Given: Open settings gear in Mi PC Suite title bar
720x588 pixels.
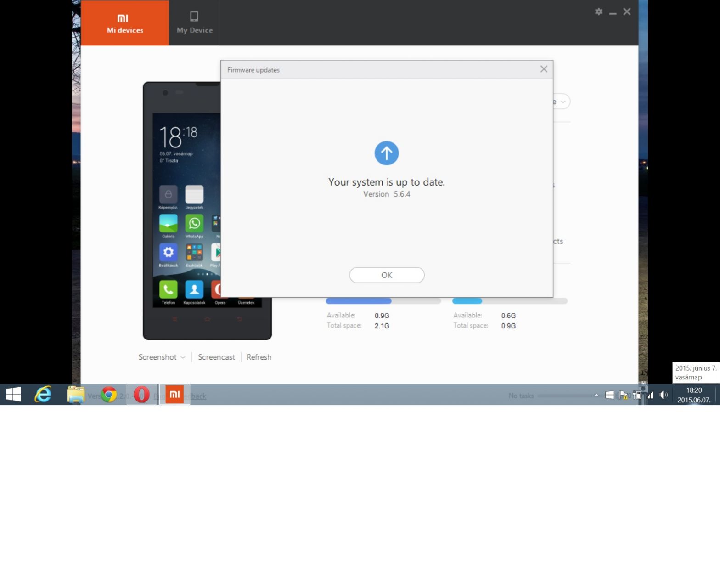Looking at the screenshot, I should point(599,11).
